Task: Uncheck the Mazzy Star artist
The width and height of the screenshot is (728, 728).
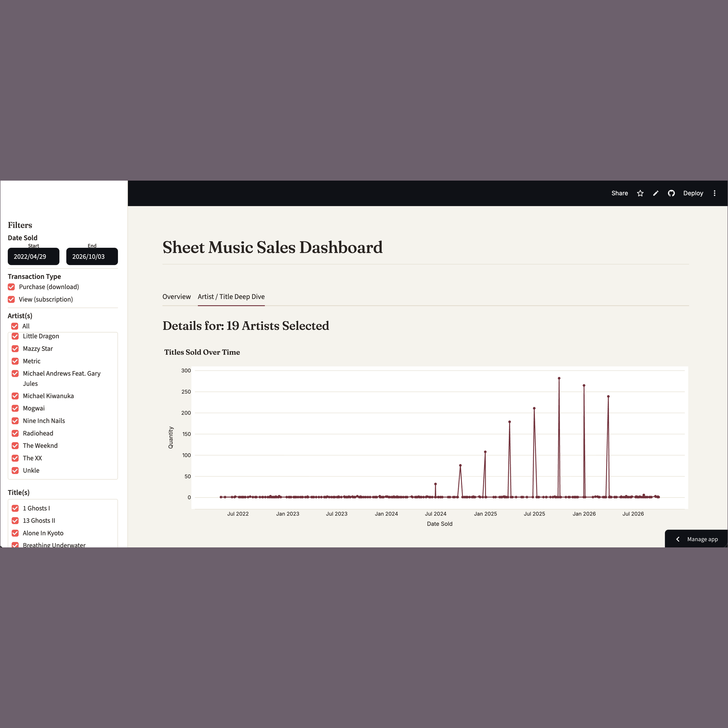Action: pos(15,349)
